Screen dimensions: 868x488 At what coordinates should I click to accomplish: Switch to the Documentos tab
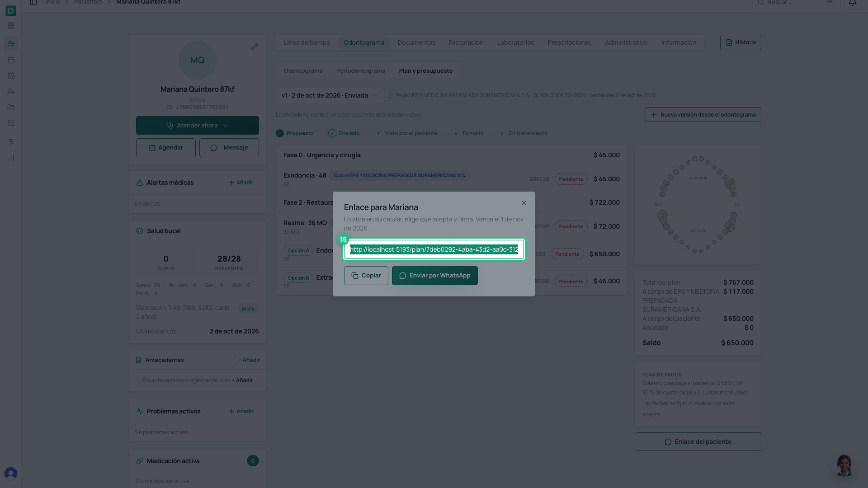(416, 42)
